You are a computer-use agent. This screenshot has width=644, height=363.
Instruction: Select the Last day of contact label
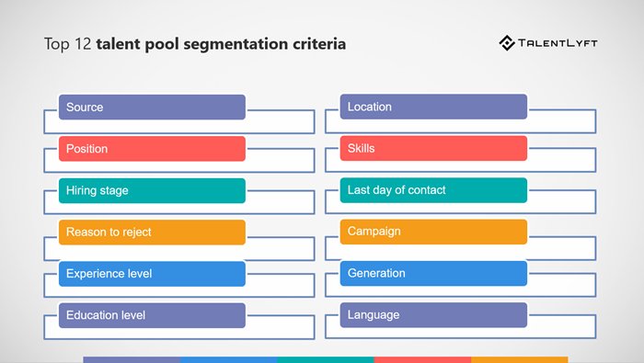click(x=433, y=190)
